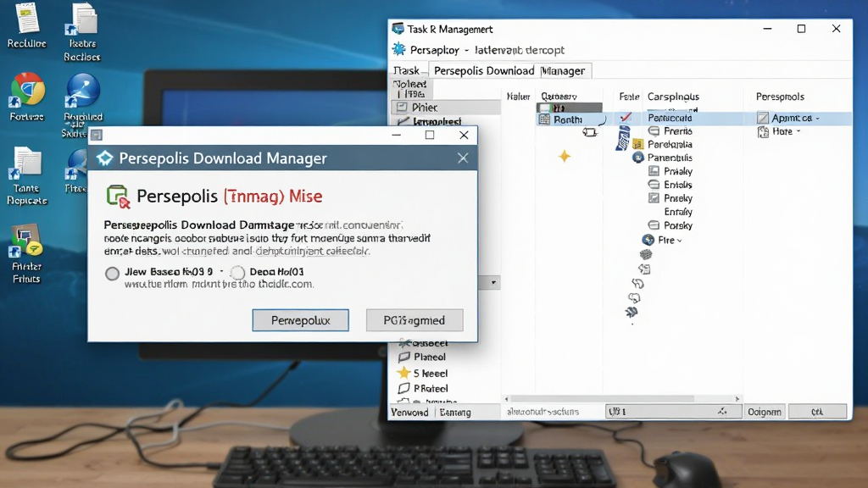
Task: Click the icon beside Prenis
Action: 654,131
